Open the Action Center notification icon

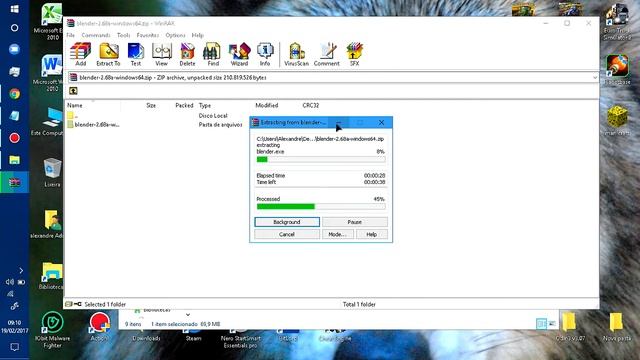click(x=14, y=347)
